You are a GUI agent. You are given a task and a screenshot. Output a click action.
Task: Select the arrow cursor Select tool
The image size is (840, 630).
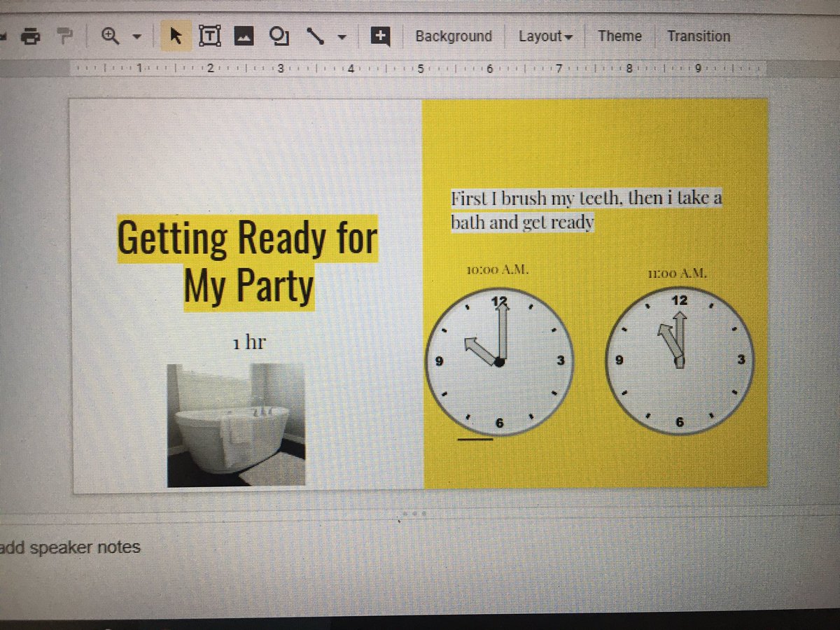175,36
